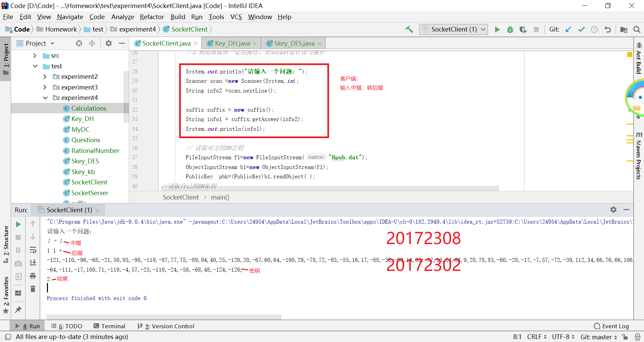Open 6: TODO tool window

pyautogui.click(x=67, y=326)
